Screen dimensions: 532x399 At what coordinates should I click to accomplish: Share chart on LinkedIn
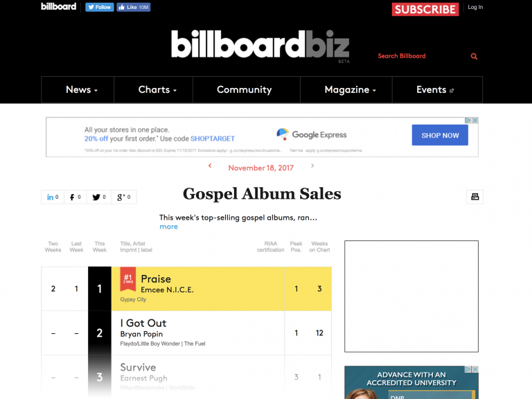pyautogui.click(x=53, y=197)
